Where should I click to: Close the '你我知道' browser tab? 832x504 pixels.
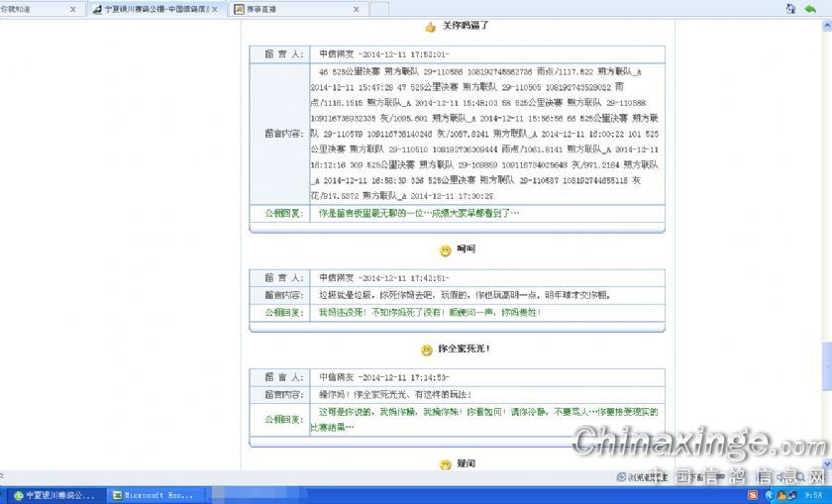pyautogui.click(x=73, y=9)
